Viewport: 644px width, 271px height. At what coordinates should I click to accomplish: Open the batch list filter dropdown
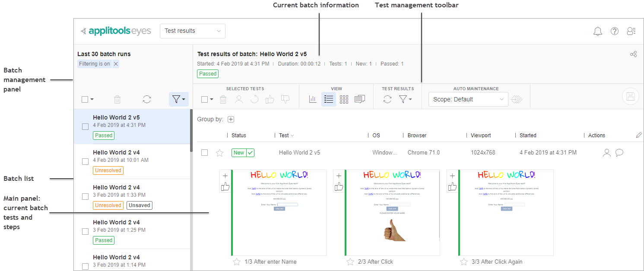[x=178, y=99]
